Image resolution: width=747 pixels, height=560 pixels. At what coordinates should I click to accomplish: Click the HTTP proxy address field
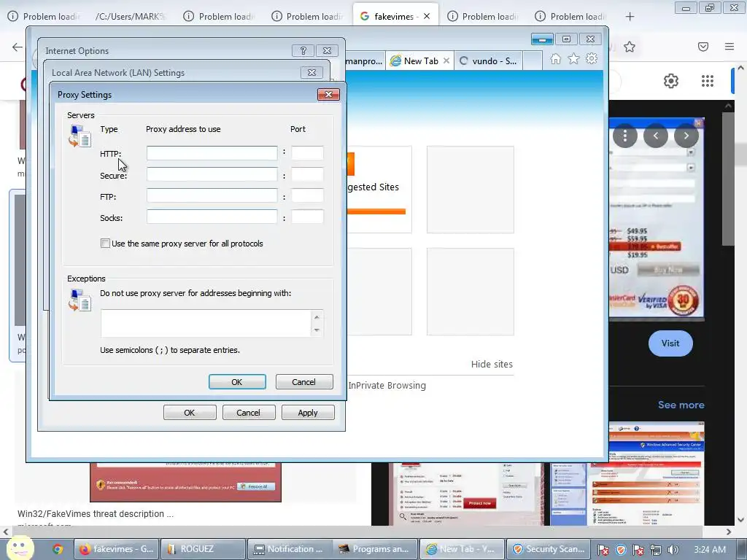[212, 153]
